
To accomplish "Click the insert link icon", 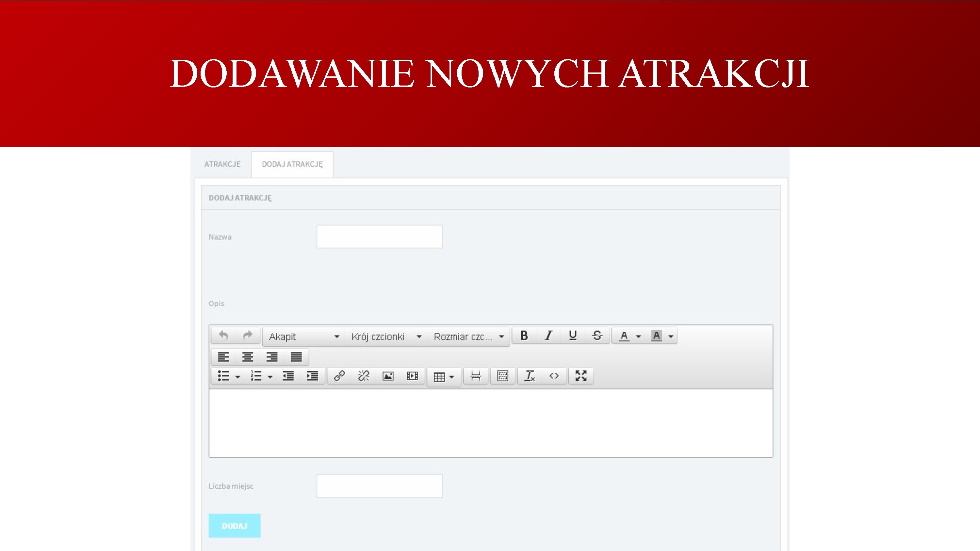I will click(x=339, y=376).
